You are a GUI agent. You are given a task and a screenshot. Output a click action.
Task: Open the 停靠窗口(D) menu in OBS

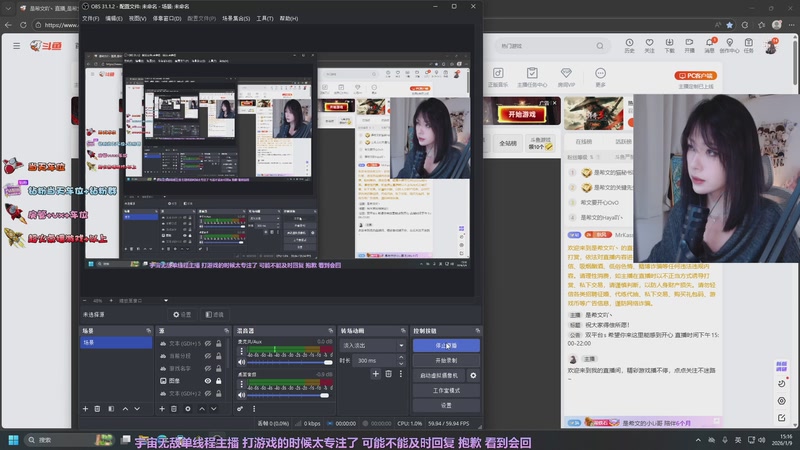[167, 18]
